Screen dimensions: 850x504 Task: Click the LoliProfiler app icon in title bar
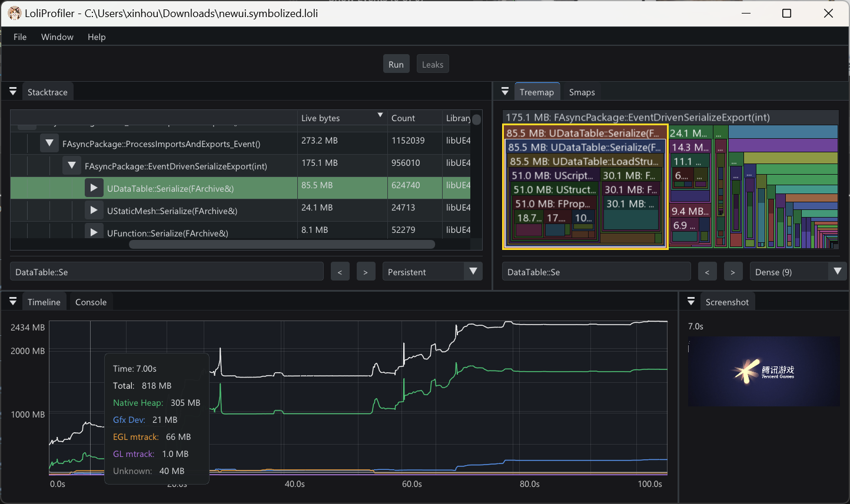14,13
